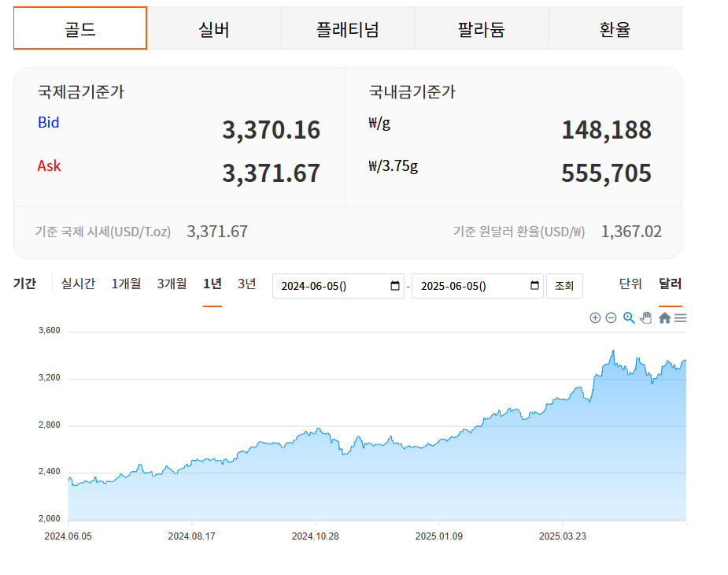
Task: Click the 2025.01.09 axis label
Action: point(438,536)
